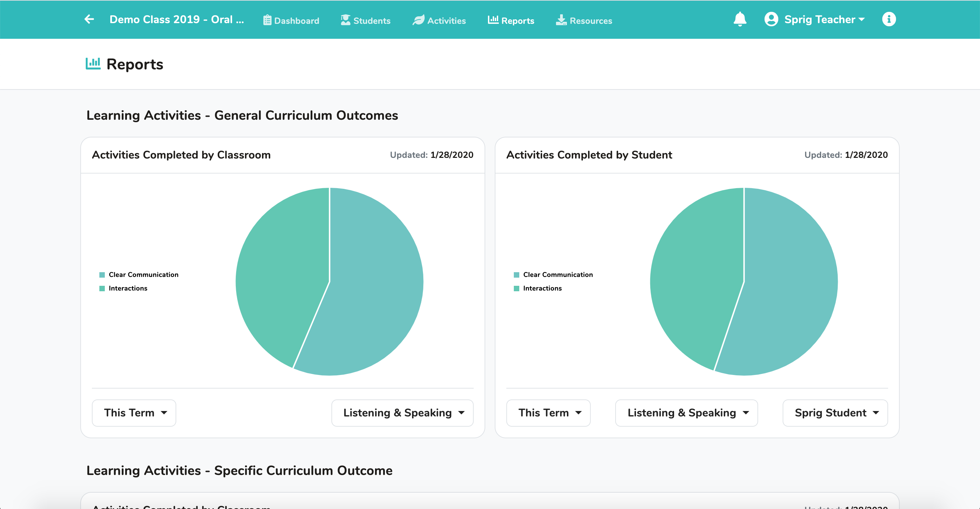Viewport: 980px width, 509px height.
Task: Click 'Activities Completed by Classroom' heading
Action: [181, 155]
